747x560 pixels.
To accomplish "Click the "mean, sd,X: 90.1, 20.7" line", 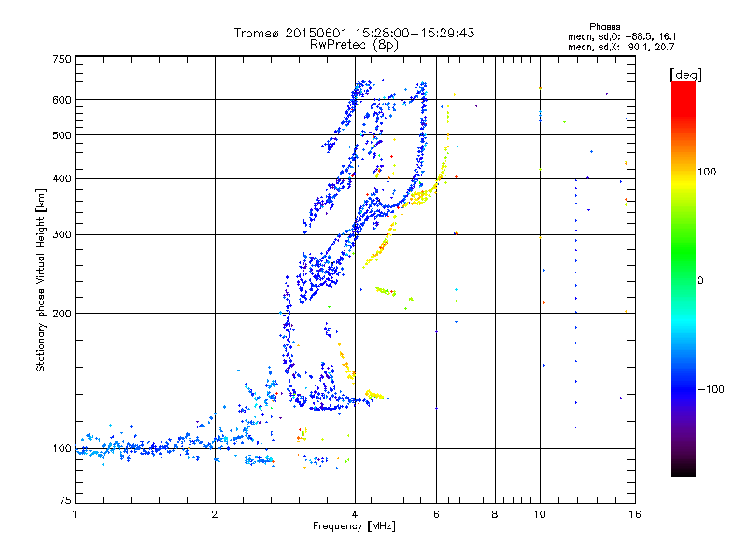I will (621, 47).
